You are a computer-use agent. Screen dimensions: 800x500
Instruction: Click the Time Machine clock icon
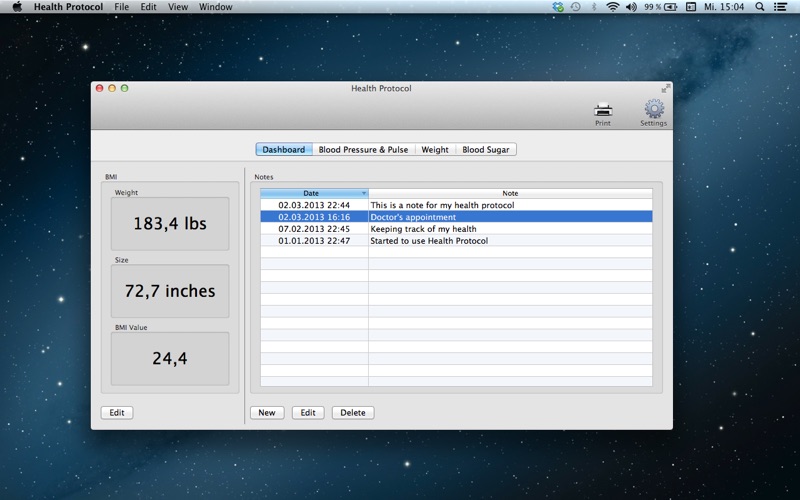[576, 7]
